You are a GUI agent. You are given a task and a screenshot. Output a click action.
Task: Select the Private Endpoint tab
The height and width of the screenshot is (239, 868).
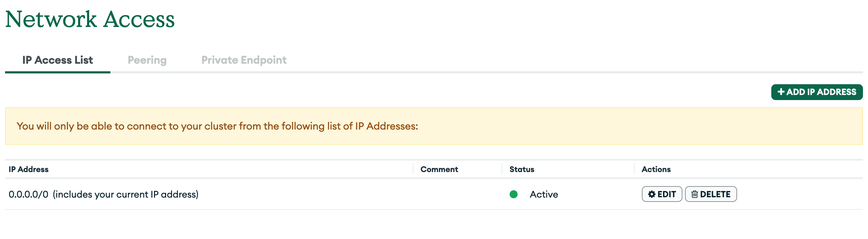pyautogui.click(x=244, y=60)
